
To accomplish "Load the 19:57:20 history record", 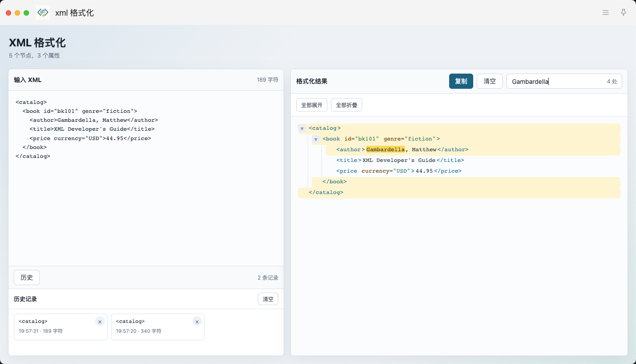I will (158, 327).
